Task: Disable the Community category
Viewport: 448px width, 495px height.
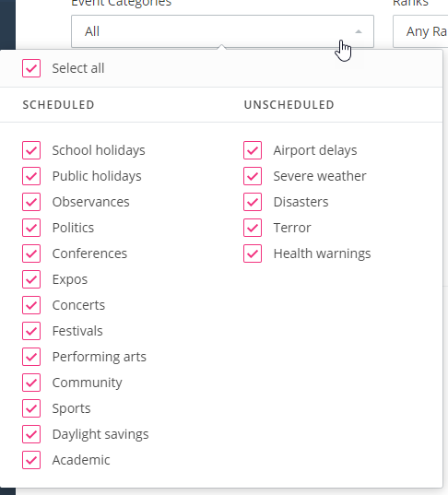Action: coord(31,383)
